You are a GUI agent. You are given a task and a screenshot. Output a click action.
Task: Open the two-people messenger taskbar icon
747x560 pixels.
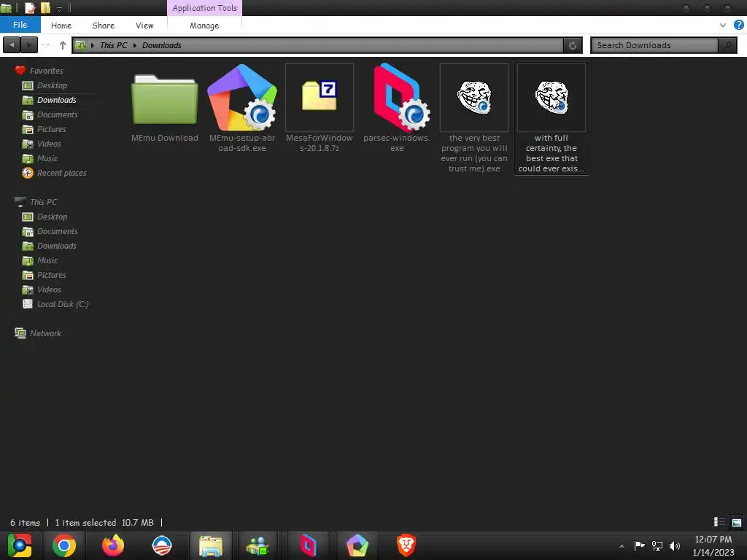(x=258, y=545)
